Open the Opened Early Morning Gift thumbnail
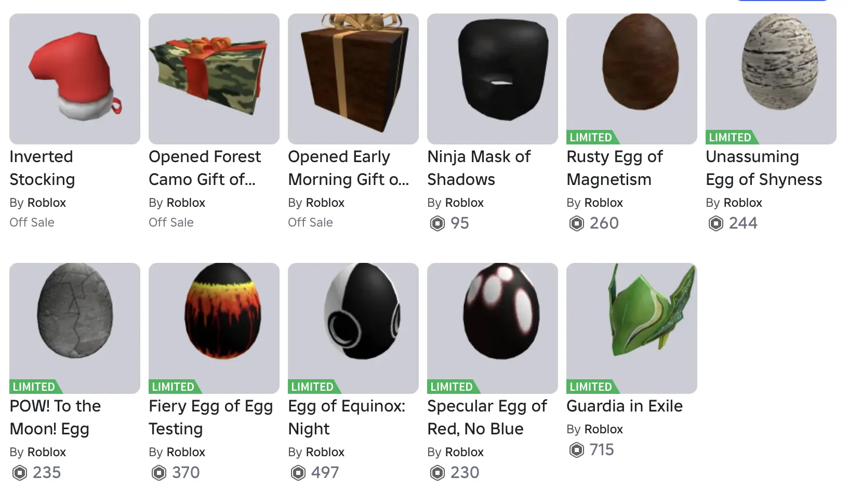The height and width of the screenshot is (504, 848). point(353,79)
